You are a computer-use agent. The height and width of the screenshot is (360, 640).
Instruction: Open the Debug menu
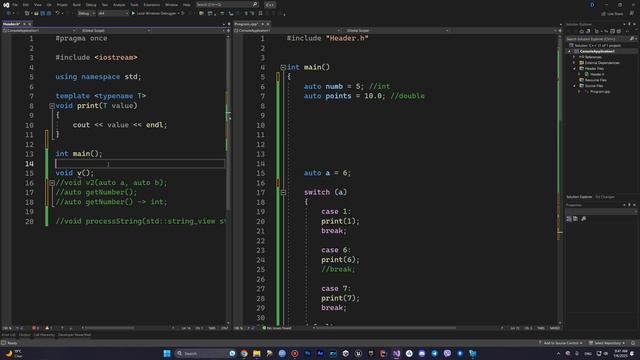click(x=91, y=5)
